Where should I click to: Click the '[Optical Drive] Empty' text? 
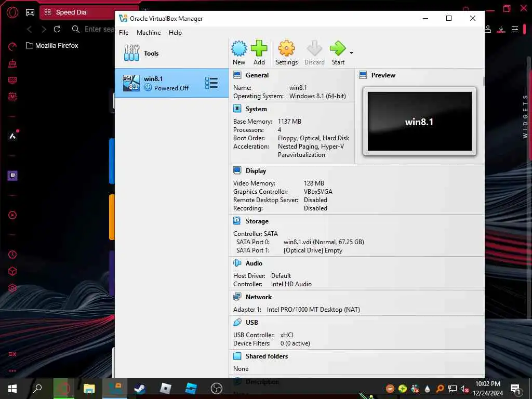coord(313,250)
